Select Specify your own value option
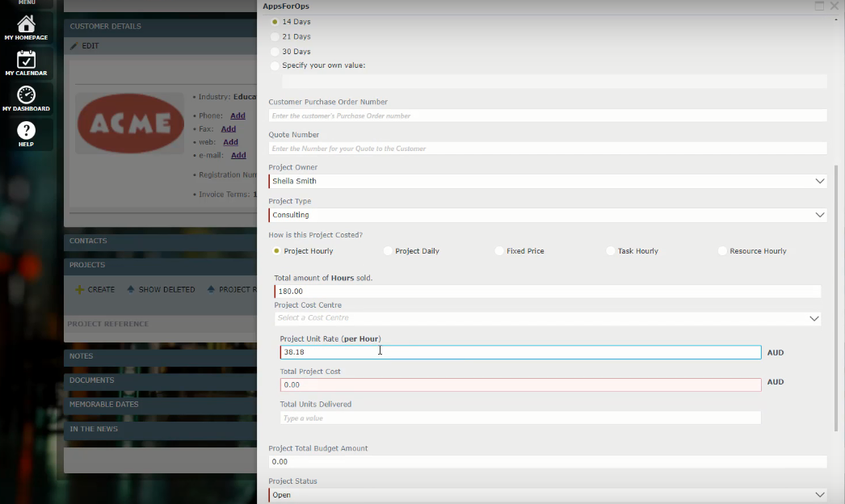 pyautogui.click(x=275, y=65)
